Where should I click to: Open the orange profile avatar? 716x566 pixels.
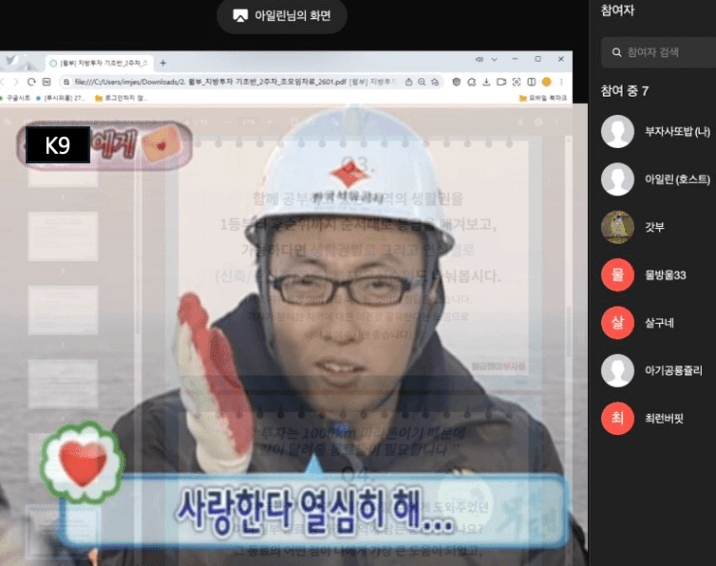click(x=547, y=82)
